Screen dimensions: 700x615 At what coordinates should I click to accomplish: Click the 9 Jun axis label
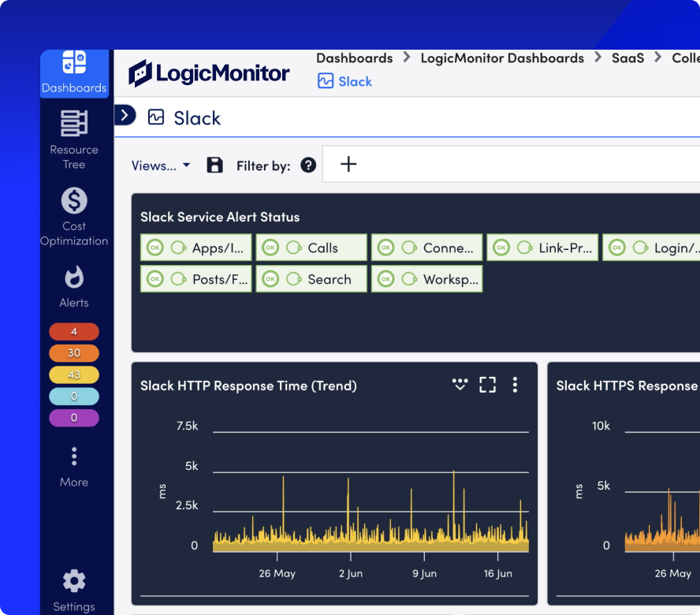(425, 573)
